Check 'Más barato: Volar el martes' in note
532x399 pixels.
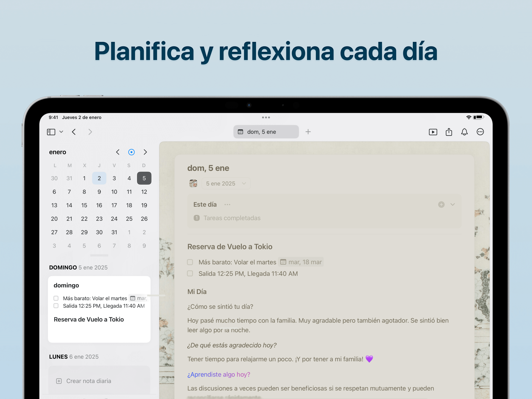(x=190, y=262)
